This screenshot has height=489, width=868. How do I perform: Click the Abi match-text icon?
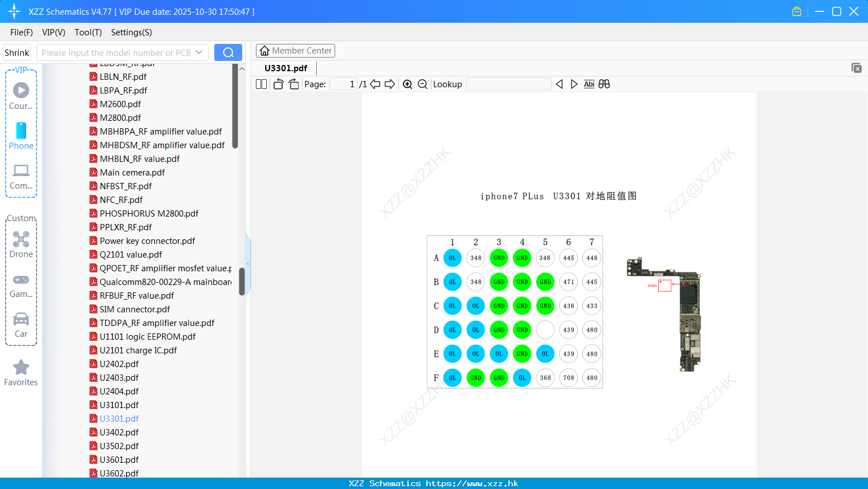click(x=589, y=84)
